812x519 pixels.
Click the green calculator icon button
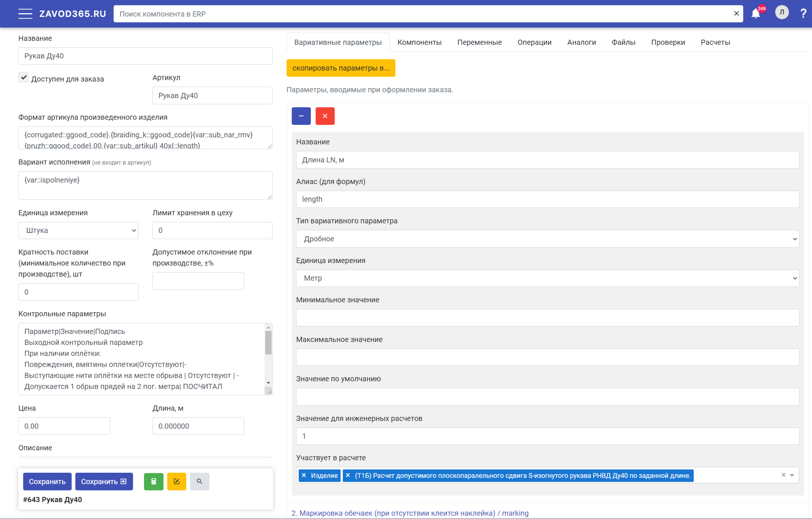click(x=154, y=481)
